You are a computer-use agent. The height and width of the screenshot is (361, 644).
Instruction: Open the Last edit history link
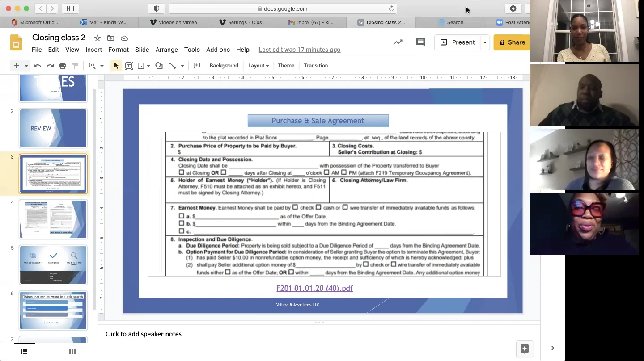300,50
